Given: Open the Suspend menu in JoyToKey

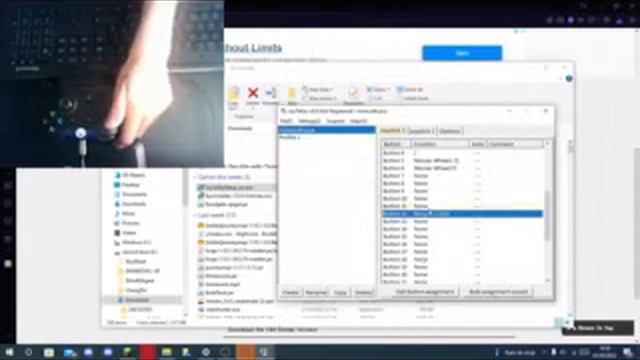Looking at the screenshot, I should click(335, 121).
